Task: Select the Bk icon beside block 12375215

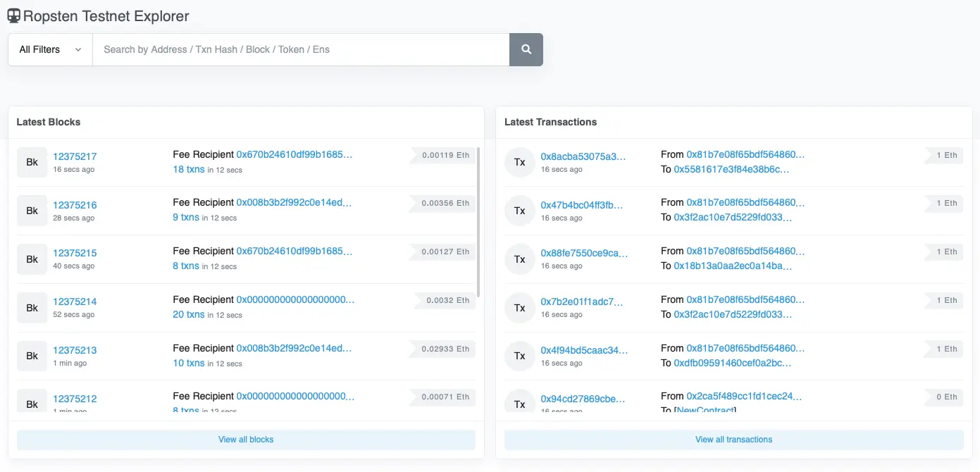Action: click(x=32, y=259)
